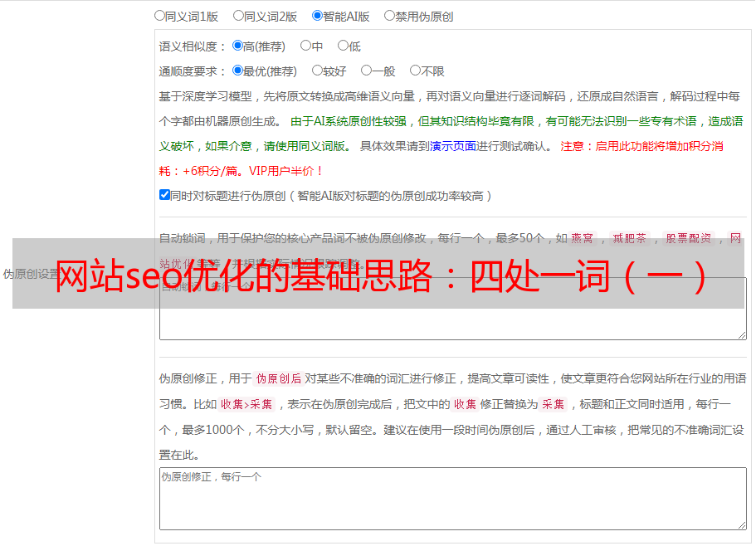The image size is (756, 546).
Task: Click the 伪原创修正 textarea
Action: (x=453, y=499)
